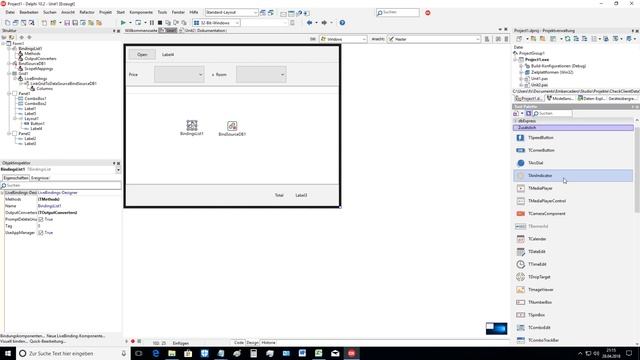
Task: Open the Datei menu
Action: 10,13
